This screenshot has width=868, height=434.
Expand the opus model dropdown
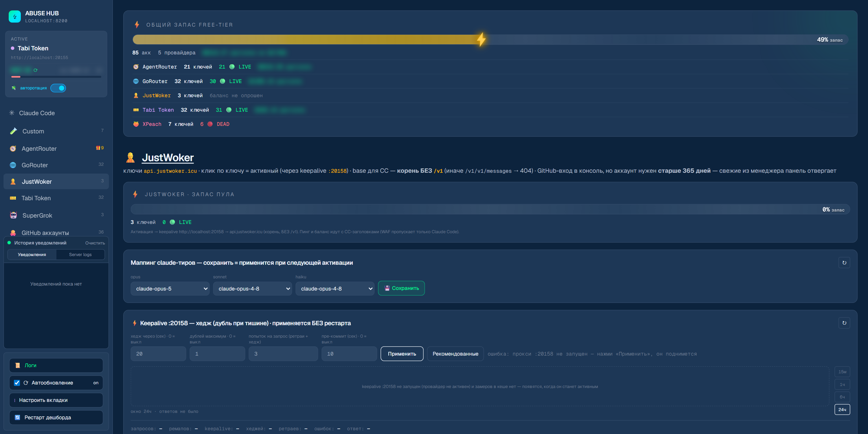[x=170, y=289]
